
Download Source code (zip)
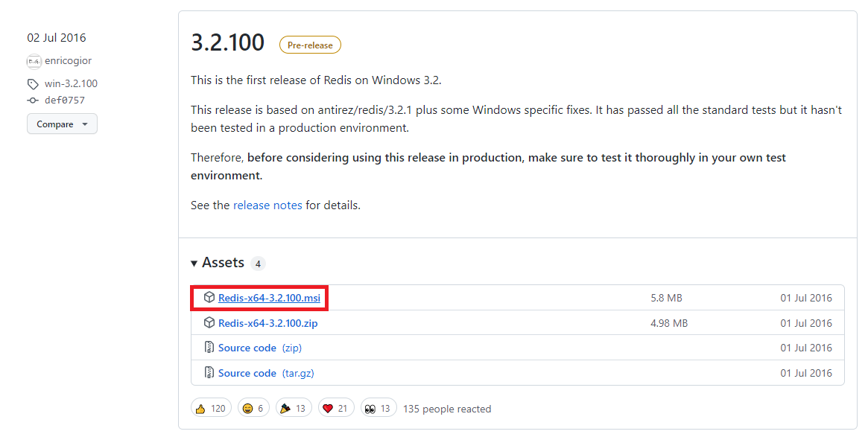tap(259, 348)
